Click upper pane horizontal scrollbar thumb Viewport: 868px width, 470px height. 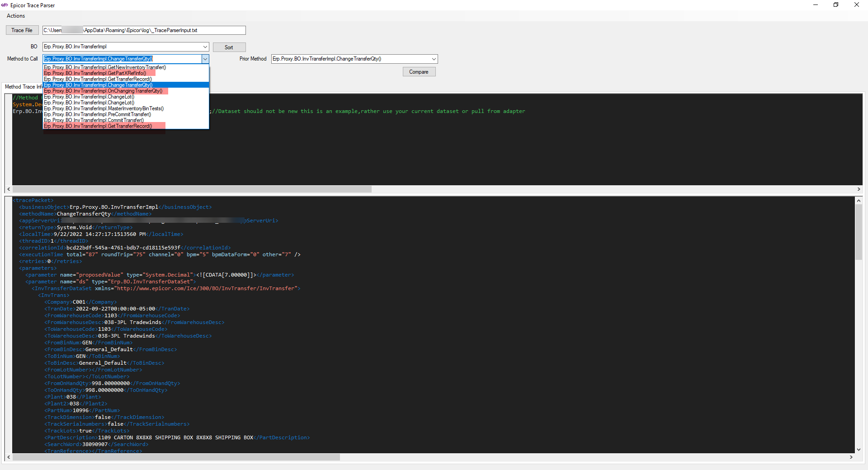192,189
